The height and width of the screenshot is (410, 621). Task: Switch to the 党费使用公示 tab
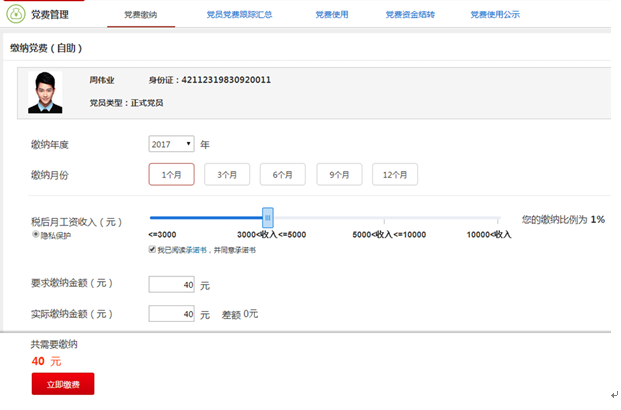coord(494,15)
